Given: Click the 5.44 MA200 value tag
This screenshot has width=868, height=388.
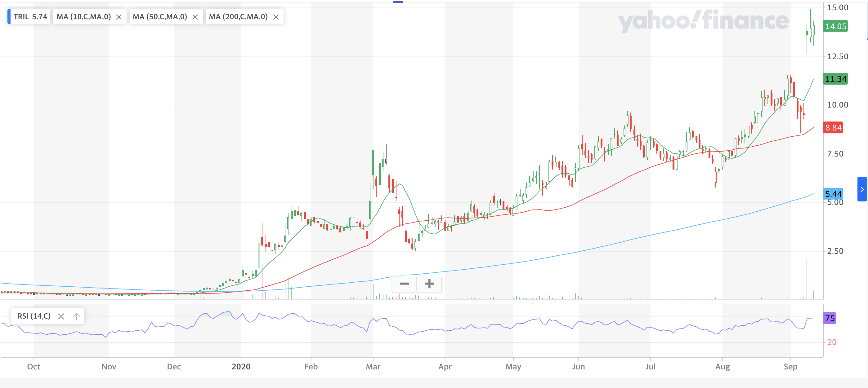Looking at the screenshot, I should 833,193.
